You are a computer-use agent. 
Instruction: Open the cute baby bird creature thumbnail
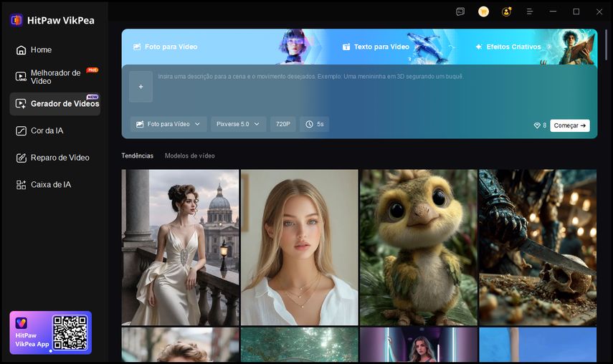pos(418,247)
